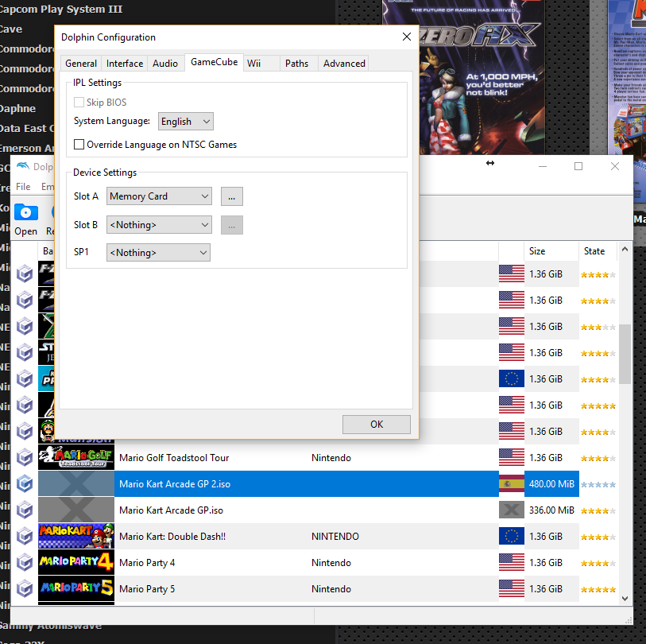Click the GameCube platform icon for Mario Kart: Double Dash!!
The height and width of the screenshot is (644, 646).
click(x=25, y=537)
